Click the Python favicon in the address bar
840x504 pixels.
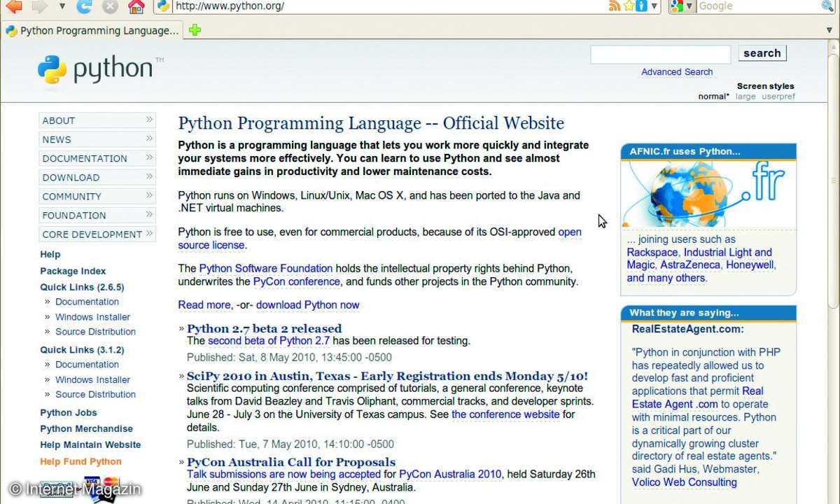(164, 6)
